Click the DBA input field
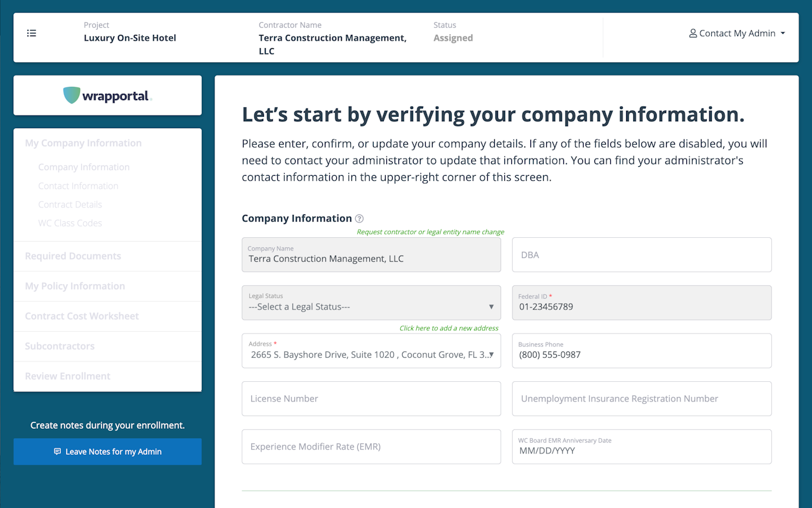 click(641, 255)
